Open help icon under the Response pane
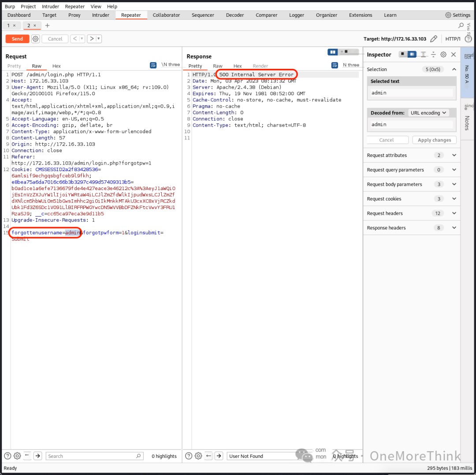This screenshot has height=475, width=476. [x=189, y=456]
